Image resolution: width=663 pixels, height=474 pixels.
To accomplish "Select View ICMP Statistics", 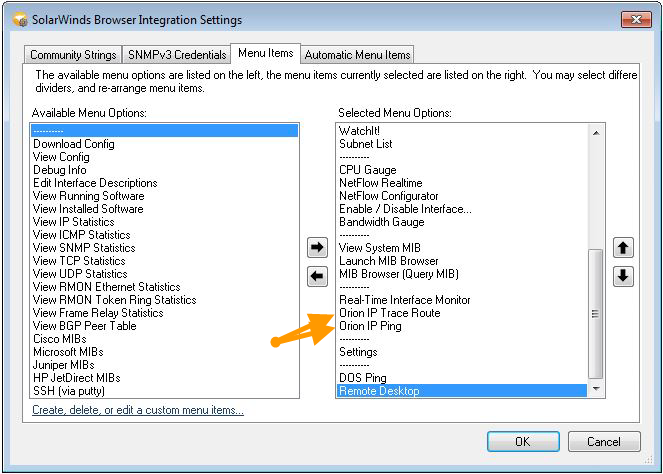I will [x=165, y=235].
